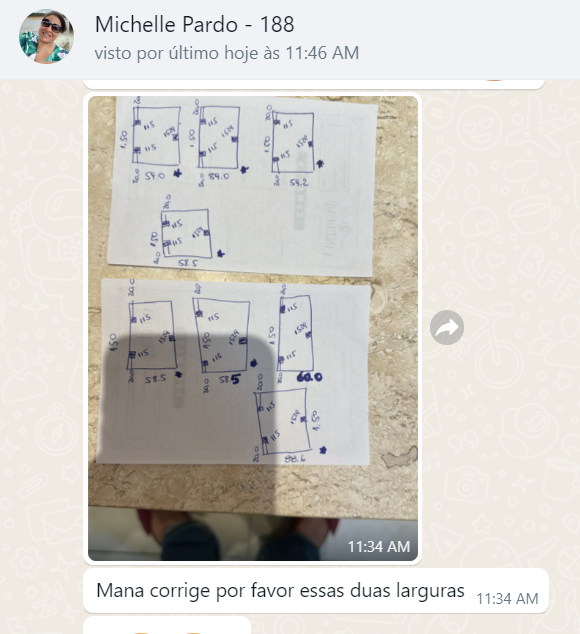Click the 58.5 sketch under the shadow
Image resolution: width=580 pixels, height=634 pixels.
152,336
